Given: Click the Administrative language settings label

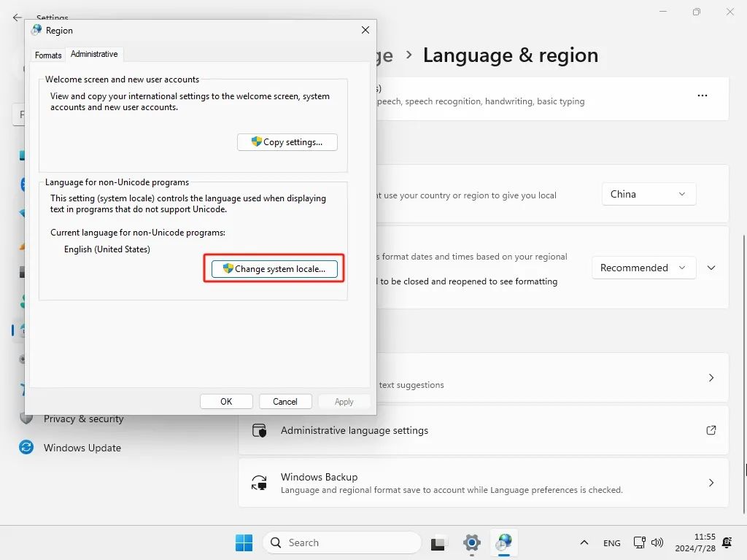Looking at the screenshot, I should [x=355, y=430].
